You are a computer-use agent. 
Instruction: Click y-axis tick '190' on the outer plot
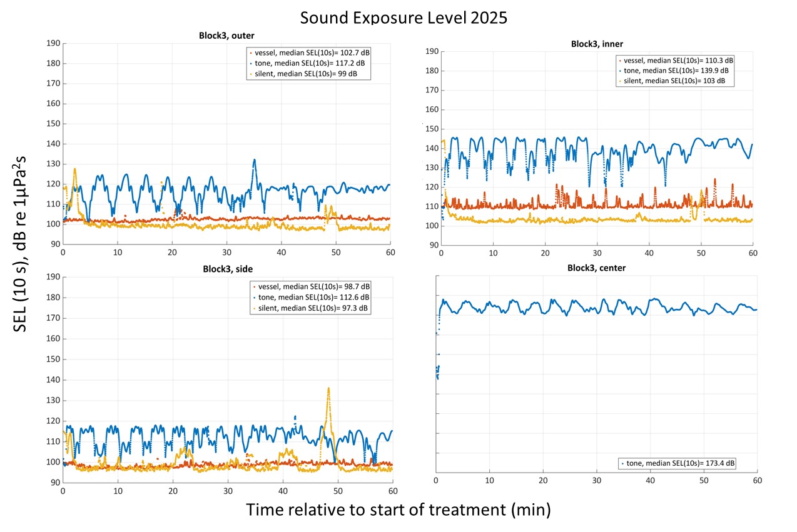tap(53, 44)
